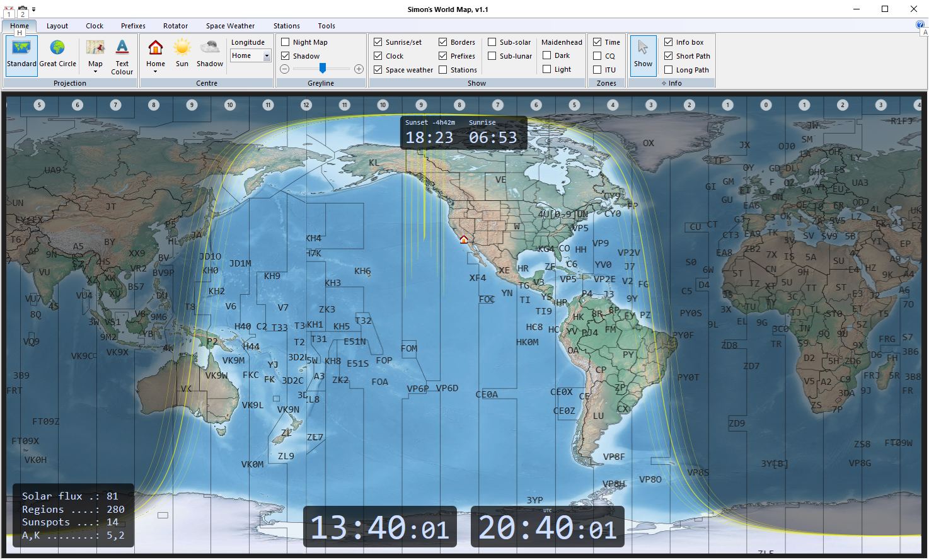Turn on the Stations checkbox

pos(443,70)
